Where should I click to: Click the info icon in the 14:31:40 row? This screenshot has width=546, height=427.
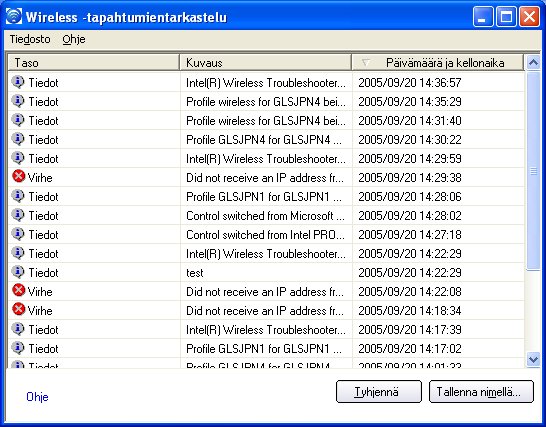pos(18,120)
